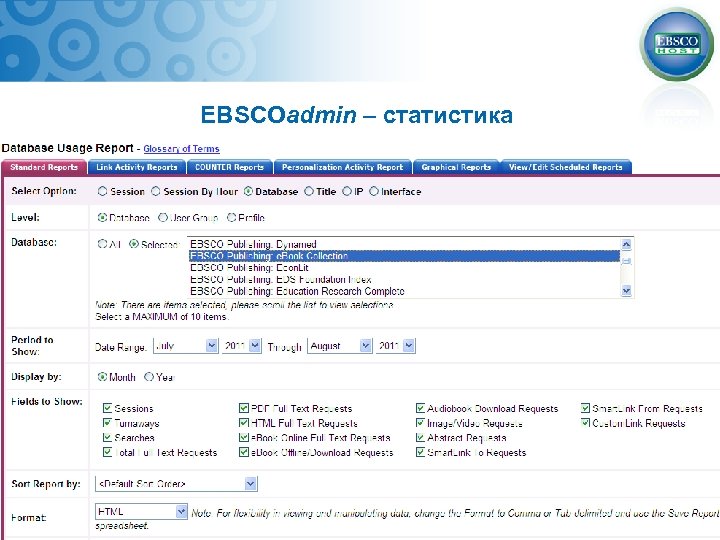Select the Interface option radio

pyautogui.click(x=374, y=191)
